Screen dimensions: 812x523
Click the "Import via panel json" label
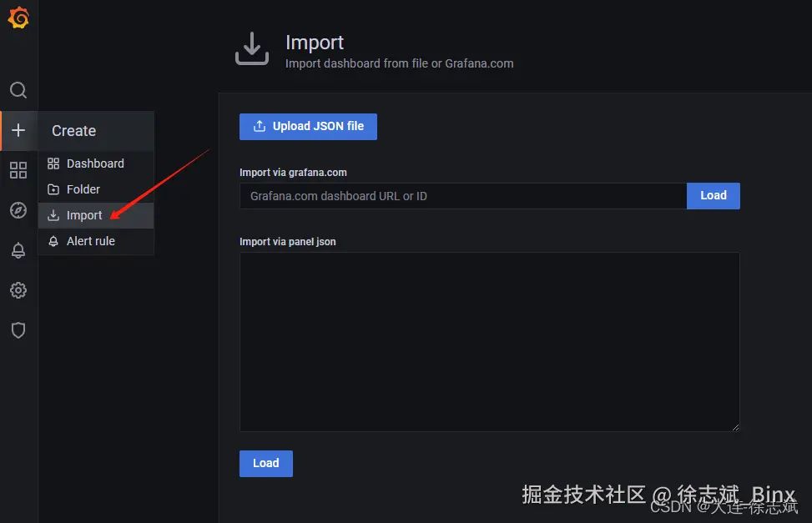[287, 242]
